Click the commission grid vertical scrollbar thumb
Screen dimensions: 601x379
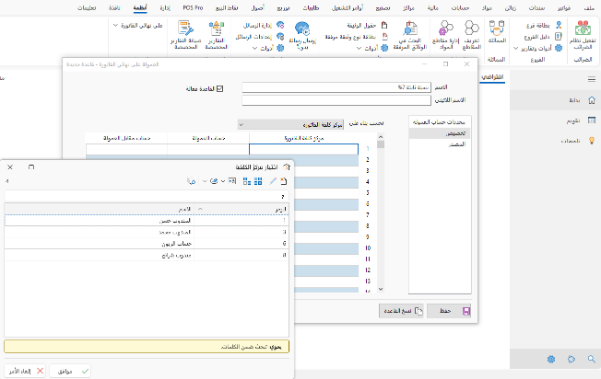pos(381,144)
